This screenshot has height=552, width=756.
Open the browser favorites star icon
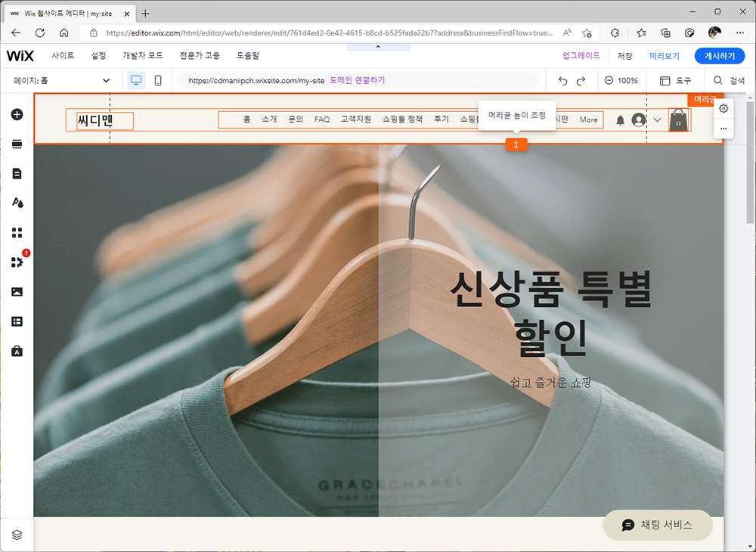tap(641, 33)
